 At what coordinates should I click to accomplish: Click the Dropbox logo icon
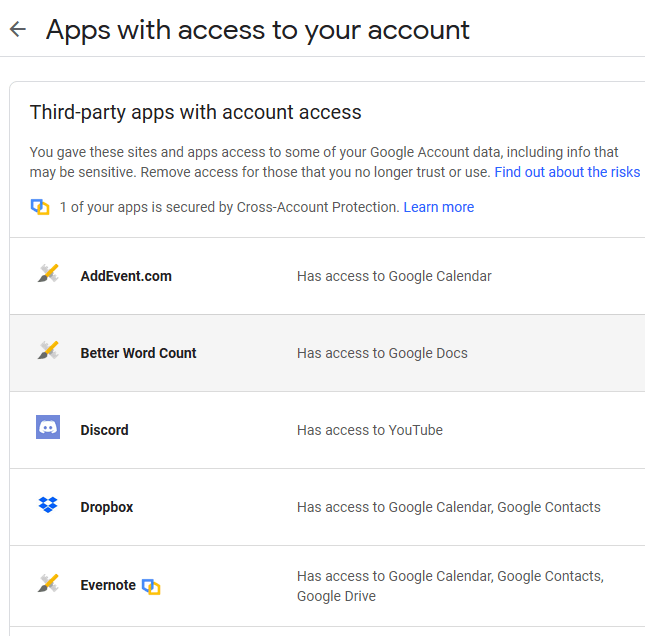tap(48, 504)
